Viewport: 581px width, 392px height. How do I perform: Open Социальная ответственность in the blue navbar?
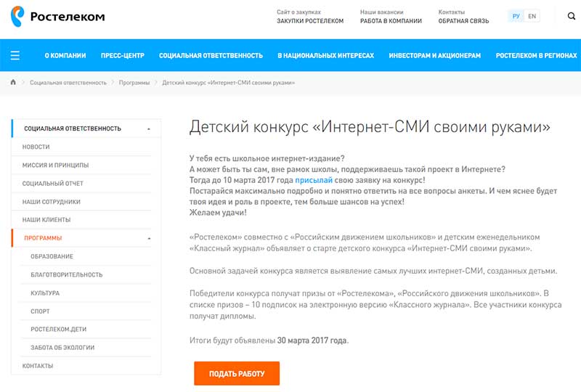(x=211, y=56)
